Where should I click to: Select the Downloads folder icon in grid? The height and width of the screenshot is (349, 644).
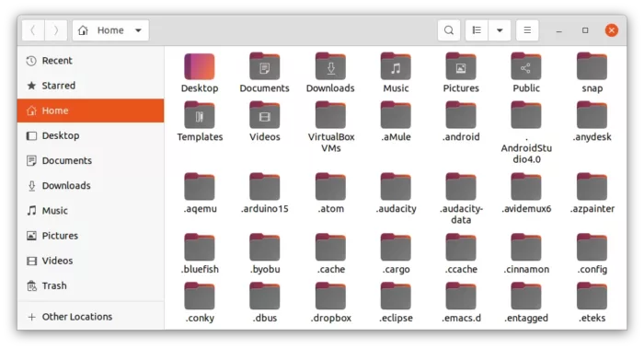pyautogui.click(x=330, y=66)
